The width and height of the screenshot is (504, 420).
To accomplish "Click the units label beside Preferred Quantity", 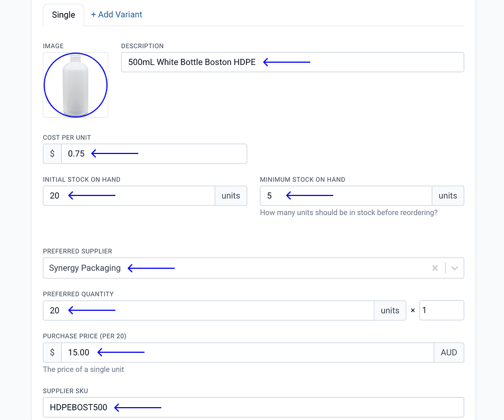I will coord(390,310).
